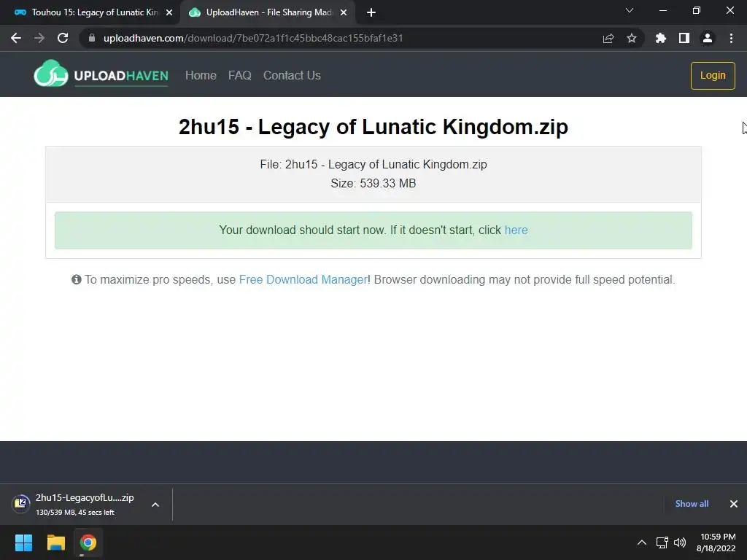Close the Touhou 15 tab

click(x=169, y=12)
